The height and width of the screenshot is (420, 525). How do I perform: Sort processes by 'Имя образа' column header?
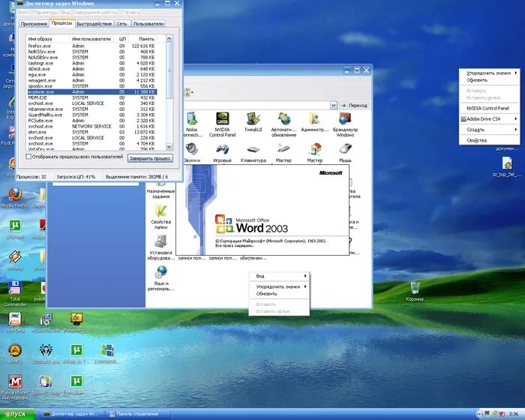click(48, 39)
